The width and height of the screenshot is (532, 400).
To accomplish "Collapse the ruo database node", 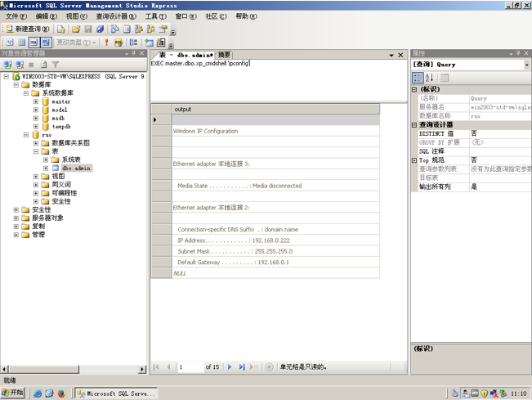I will (x=26, y=135).
